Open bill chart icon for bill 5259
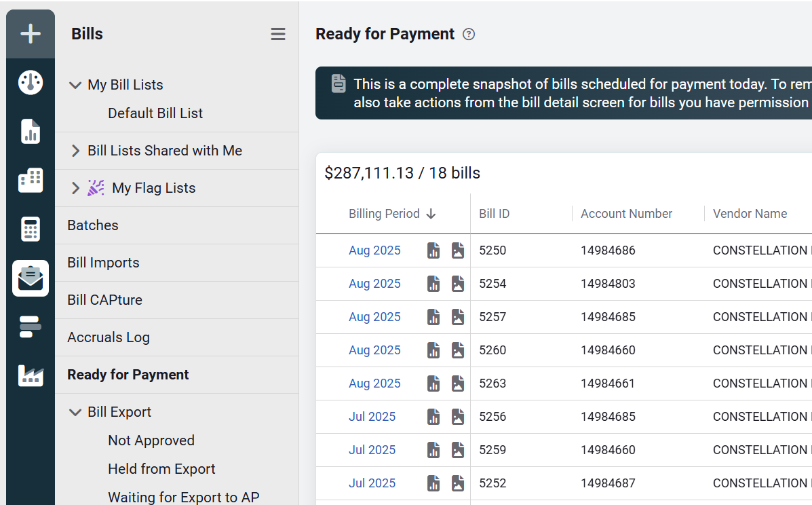Screen dimensions: 812x505 [x=433, y=449]
